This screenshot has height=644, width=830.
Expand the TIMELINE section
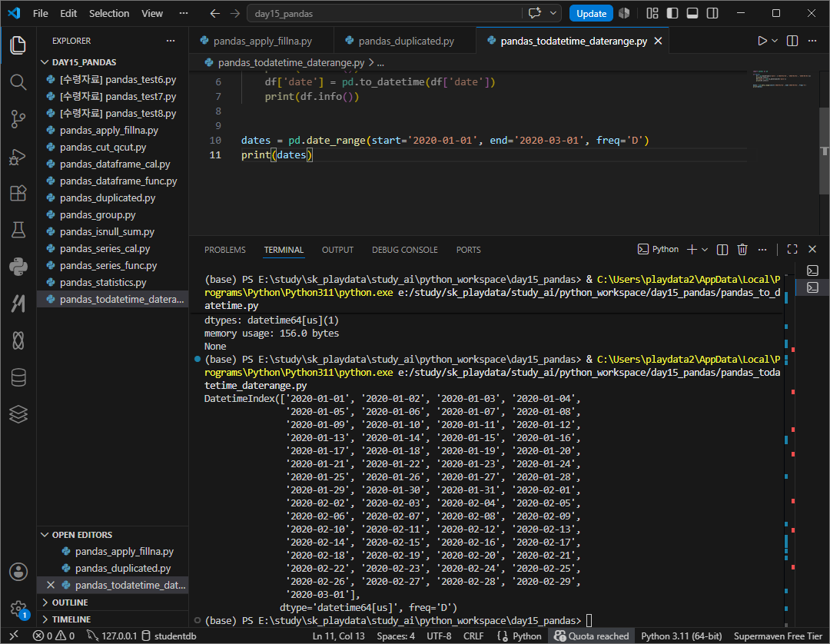(71, 619)
